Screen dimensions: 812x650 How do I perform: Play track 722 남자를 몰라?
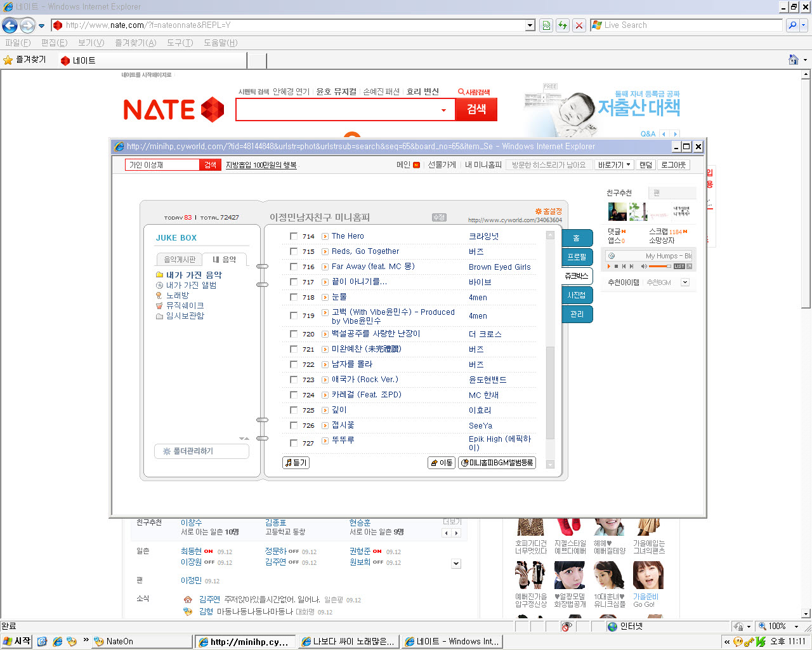(x=325, y=364)
